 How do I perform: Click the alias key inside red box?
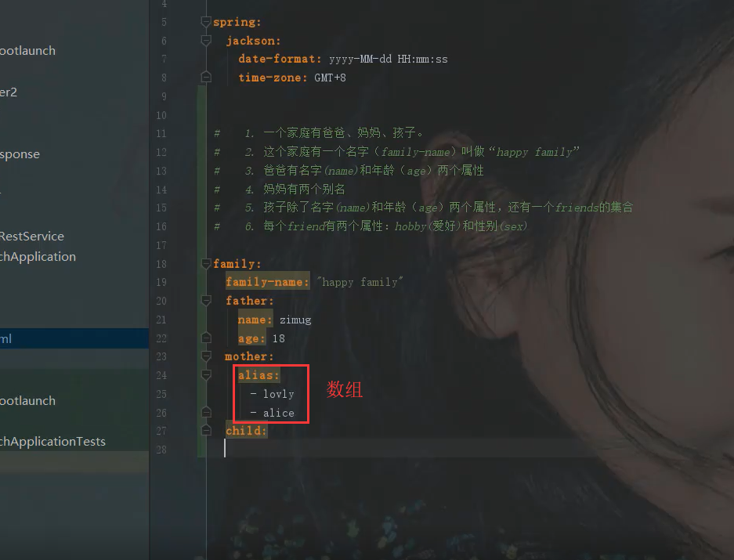pyautogui.click(x=259, y=375)
